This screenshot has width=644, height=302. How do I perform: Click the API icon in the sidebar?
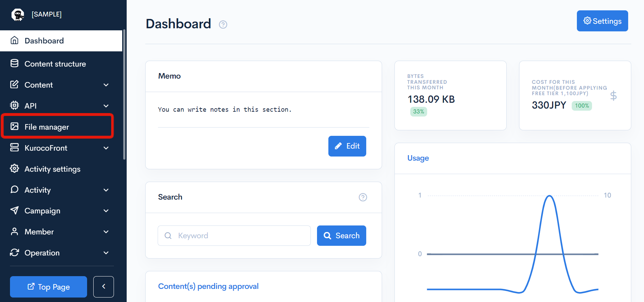click(x=14, y=105)
